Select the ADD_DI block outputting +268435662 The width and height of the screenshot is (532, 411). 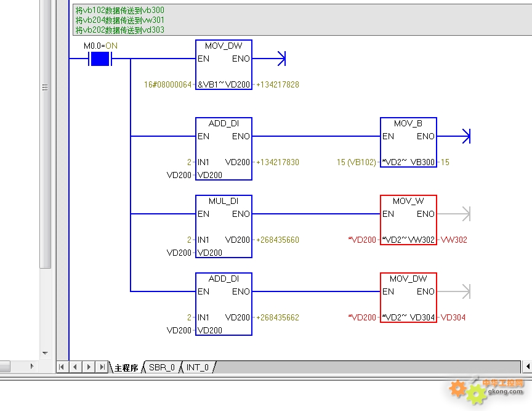[x=224, y=304]
